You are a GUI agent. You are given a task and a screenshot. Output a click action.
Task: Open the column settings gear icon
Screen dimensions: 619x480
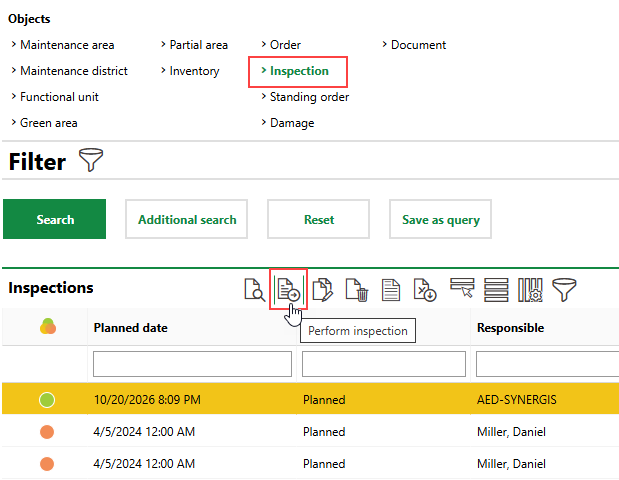pyautogui.click(x=531, y=290)
